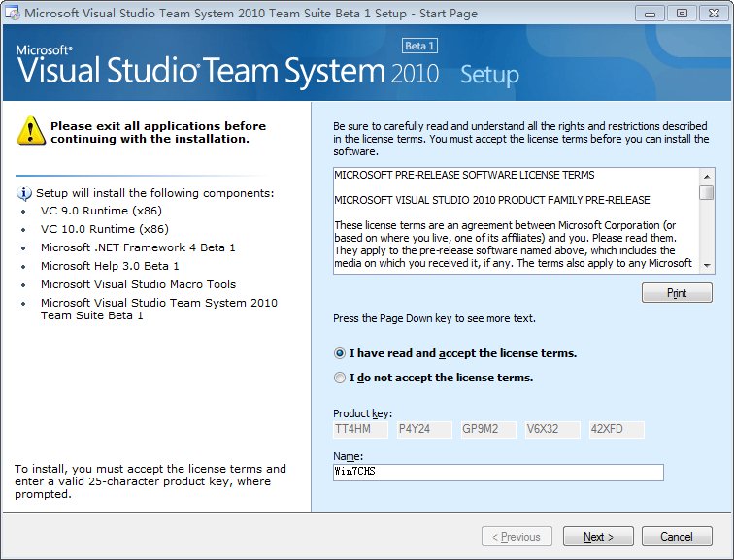Click the 'Name:' label

click(x=348, y=456)
